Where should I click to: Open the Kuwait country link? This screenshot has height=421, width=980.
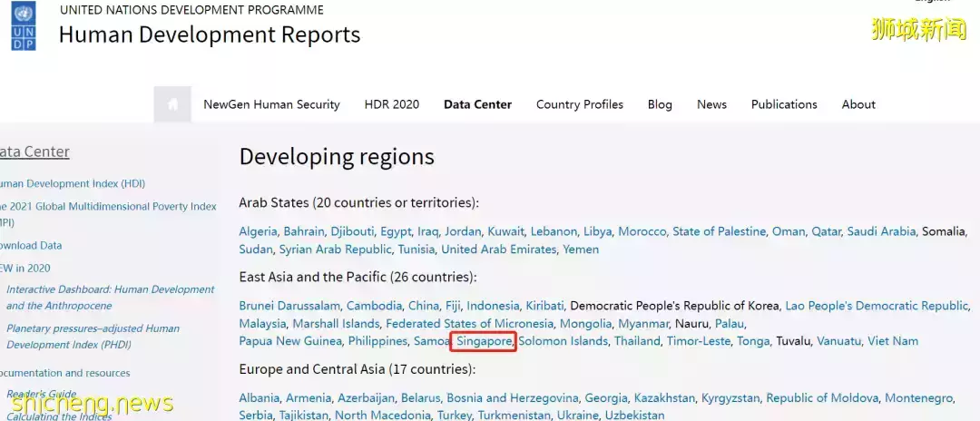[505, 231]
